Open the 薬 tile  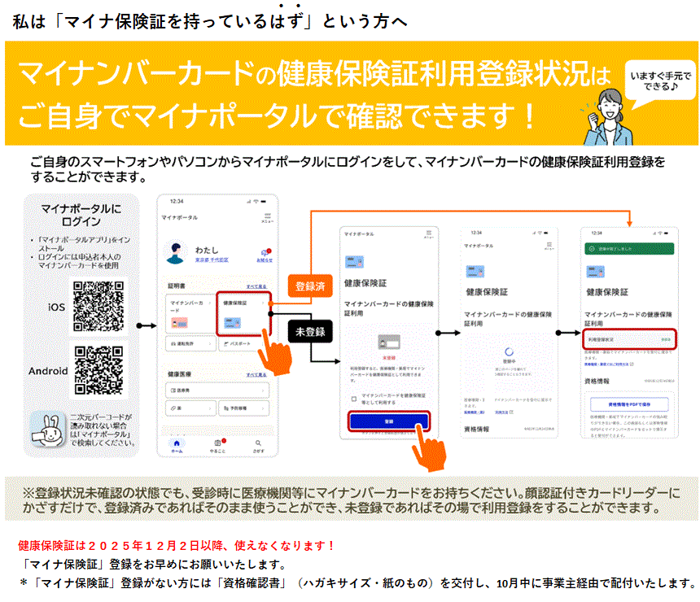coord(190,408)
